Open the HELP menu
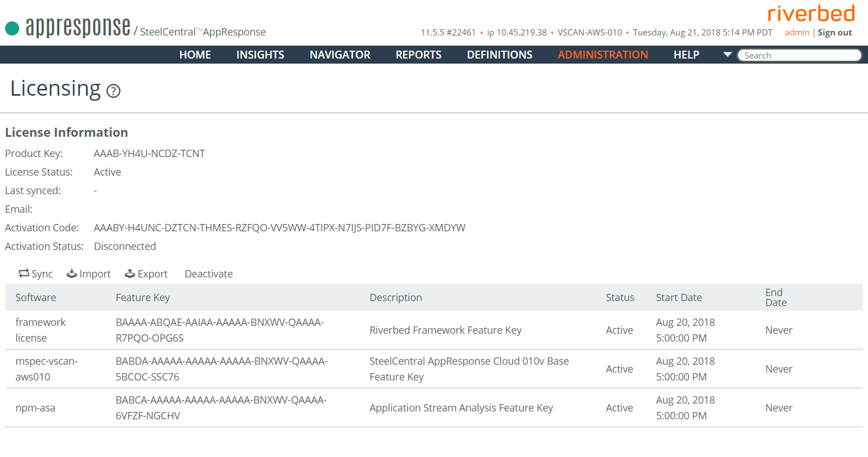868x457 pixels. (x=687, y=55)
